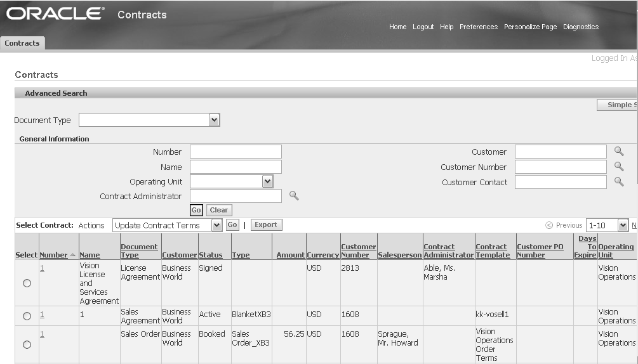Click 'Vision Operations Order Terms' template cell
This screenshot has width=638, height=364.
pyautogui.click(x=495, y=344)
